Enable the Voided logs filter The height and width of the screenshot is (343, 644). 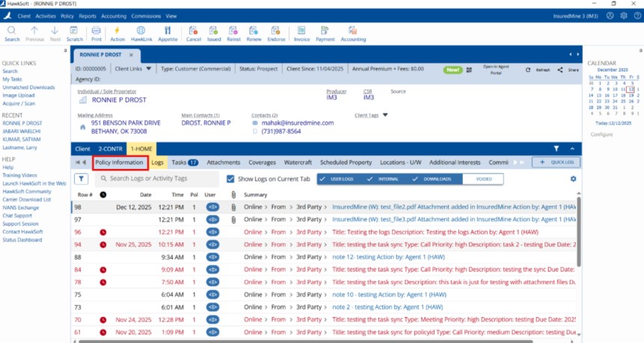tap(484, 179)
